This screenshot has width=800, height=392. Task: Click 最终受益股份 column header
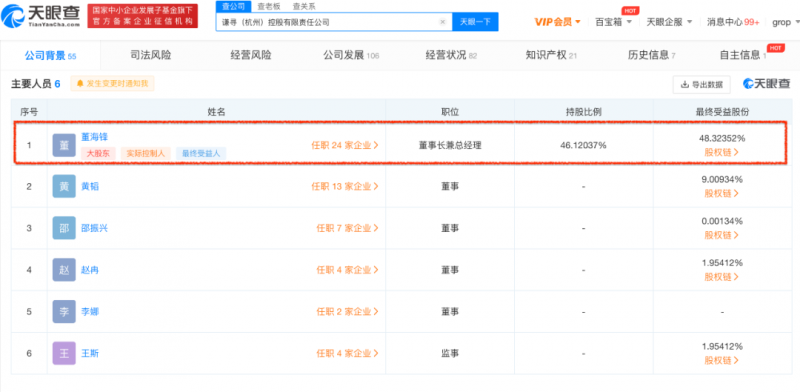point(722,112)
